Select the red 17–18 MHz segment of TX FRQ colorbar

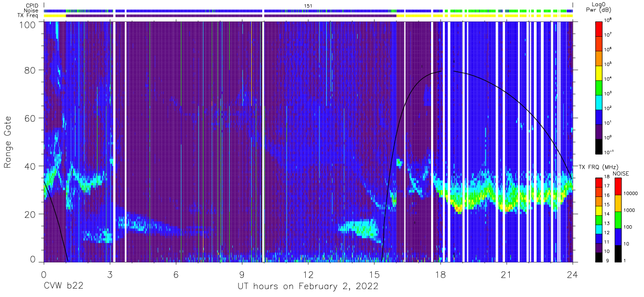[x=599, y=183]
